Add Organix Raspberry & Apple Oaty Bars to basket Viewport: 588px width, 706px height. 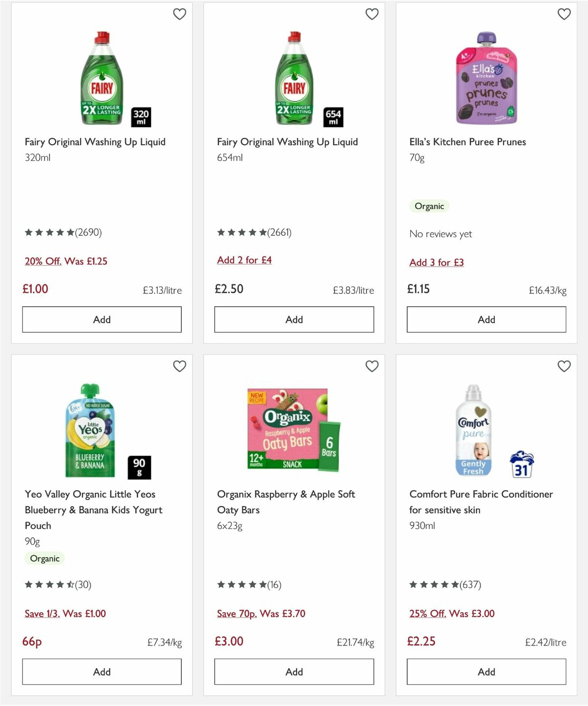pyautogui.click(x=294, y=672)
